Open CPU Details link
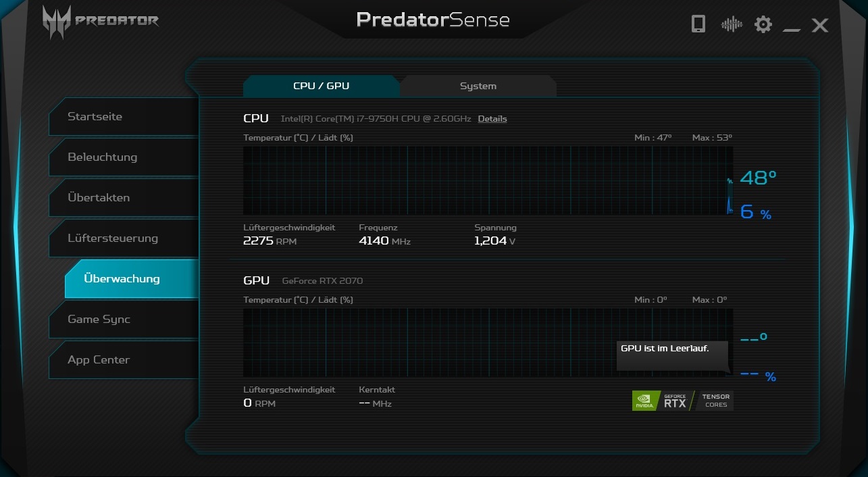This screenshot has height=477, width=868. (492, 119)
